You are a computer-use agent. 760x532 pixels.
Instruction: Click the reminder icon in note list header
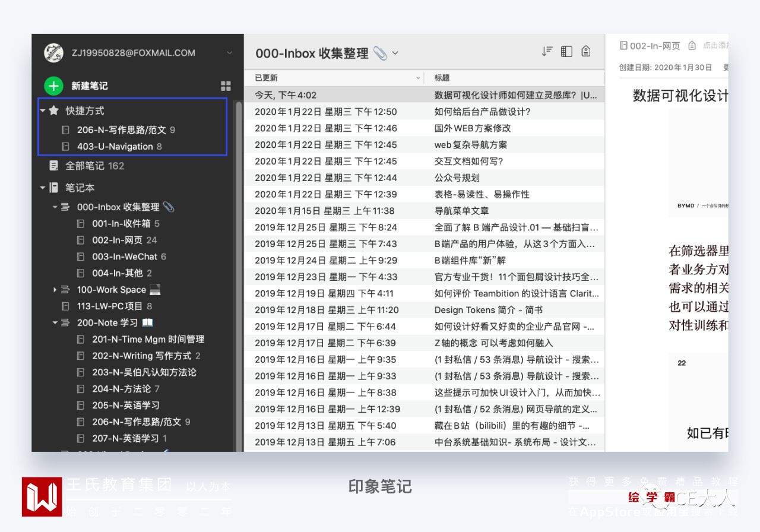click(x=586, y=52)
